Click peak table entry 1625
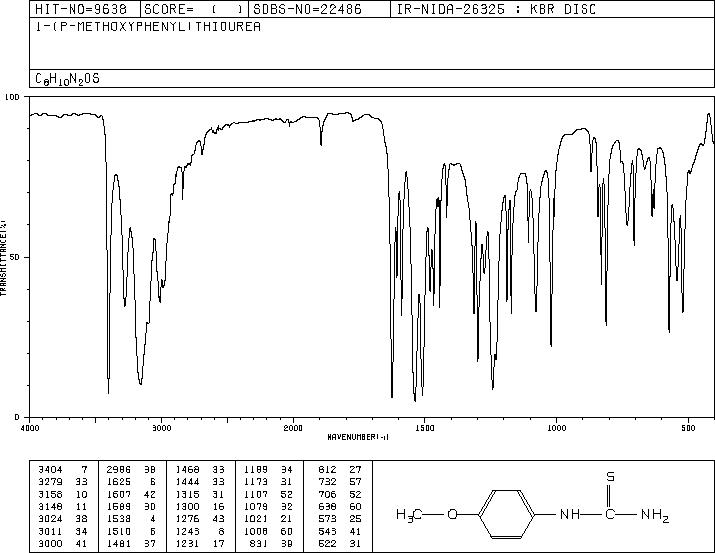Image resolution: width=715 pixels, height=553 pixels. [119, 482]
